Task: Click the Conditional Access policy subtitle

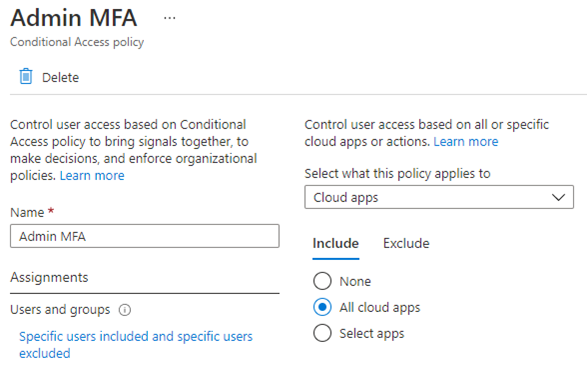Action: click(x=77, y=42)
